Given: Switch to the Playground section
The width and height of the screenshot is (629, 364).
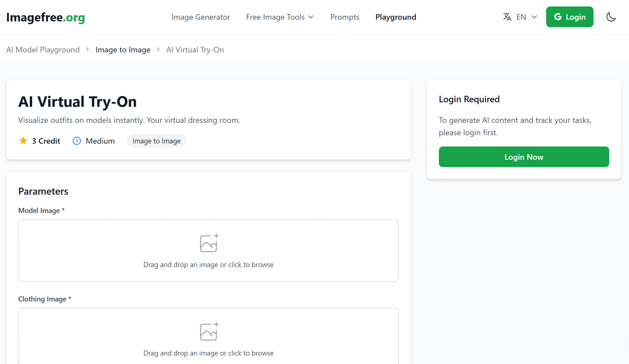Looking at the screenshot, I should pos(395,17).
